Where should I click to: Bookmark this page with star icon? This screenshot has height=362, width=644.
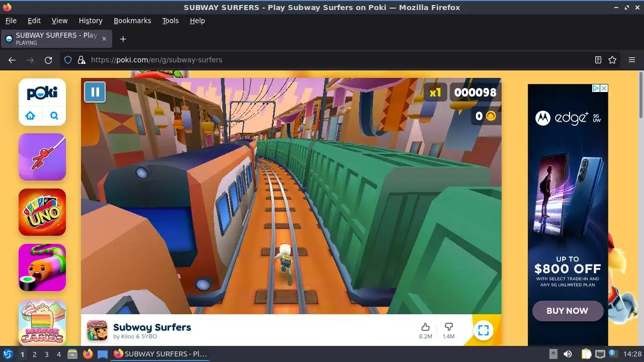coord(612,60)
